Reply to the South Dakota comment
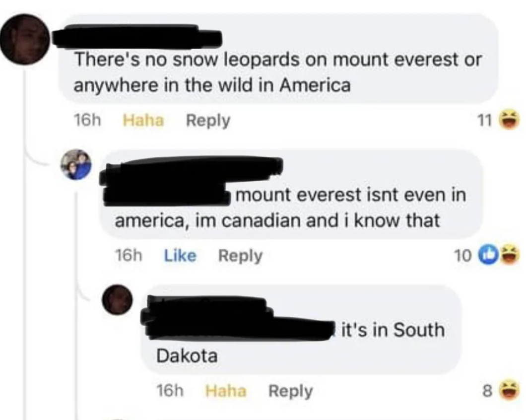 (290, 391)
